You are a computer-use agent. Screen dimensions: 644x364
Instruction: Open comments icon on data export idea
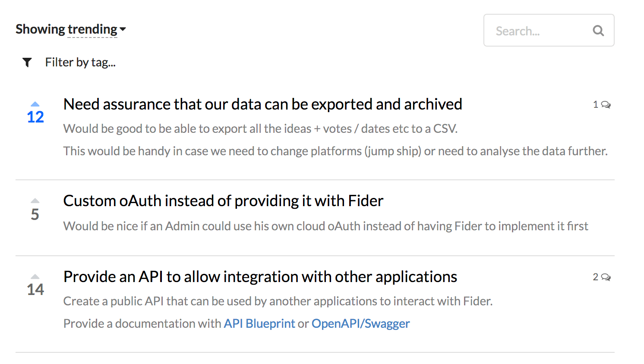[x=606, y=105]
